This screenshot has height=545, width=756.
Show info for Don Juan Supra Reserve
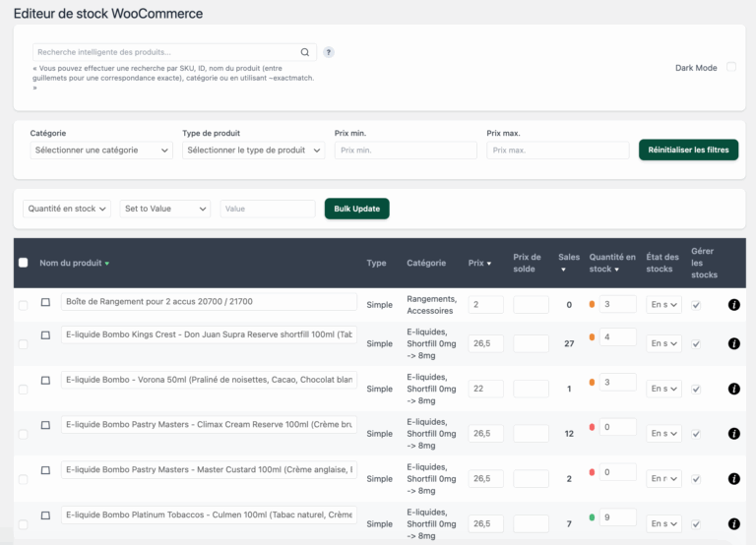(x=733, y=343)
